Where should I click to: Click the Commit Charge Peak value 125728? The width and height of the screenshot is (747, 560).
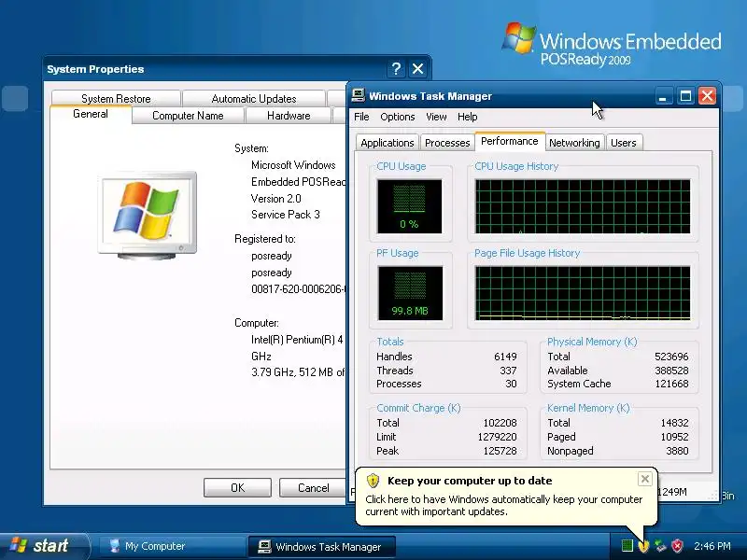pos(500,451)
